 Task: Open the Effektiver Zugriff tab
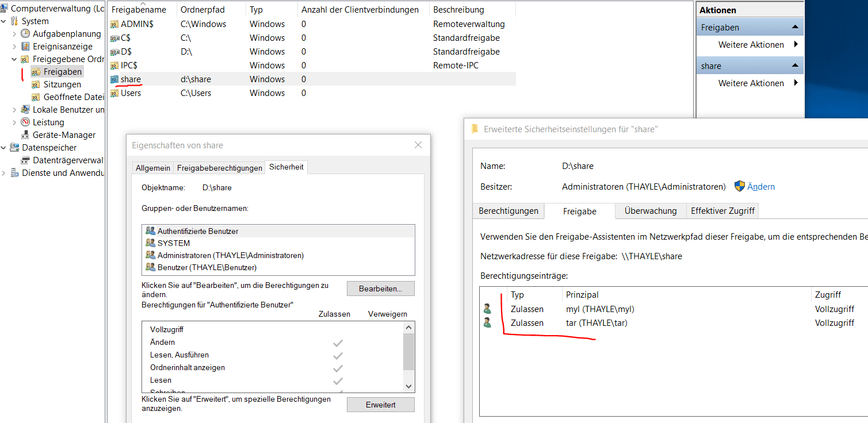pos(722,211)
